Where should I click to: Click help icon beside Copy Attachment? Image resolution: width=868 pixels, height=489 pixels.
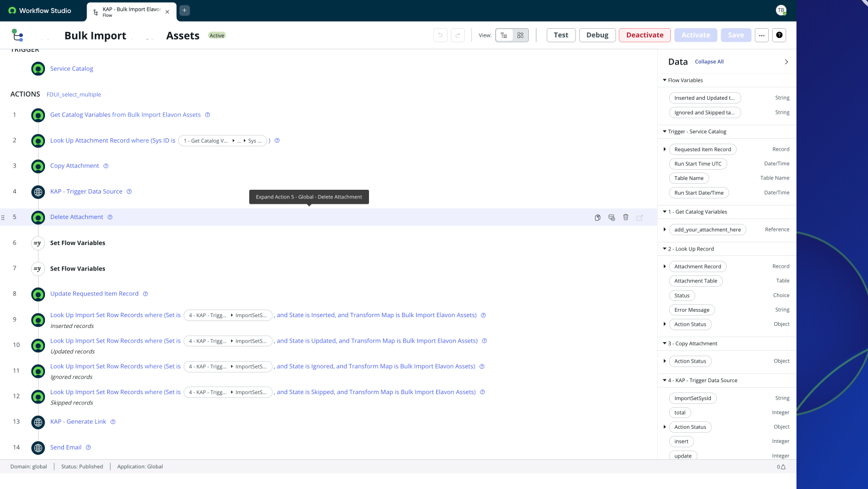[x=106, y=166]
